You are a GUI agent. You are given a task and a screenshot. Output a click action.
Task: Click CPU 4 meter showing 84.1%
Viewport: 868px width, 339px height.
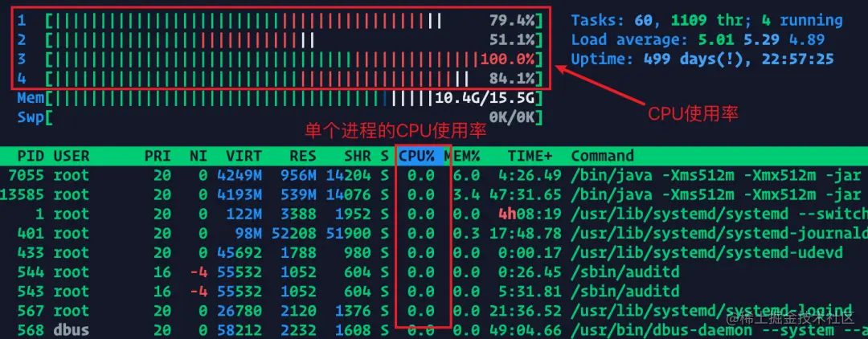280,78
